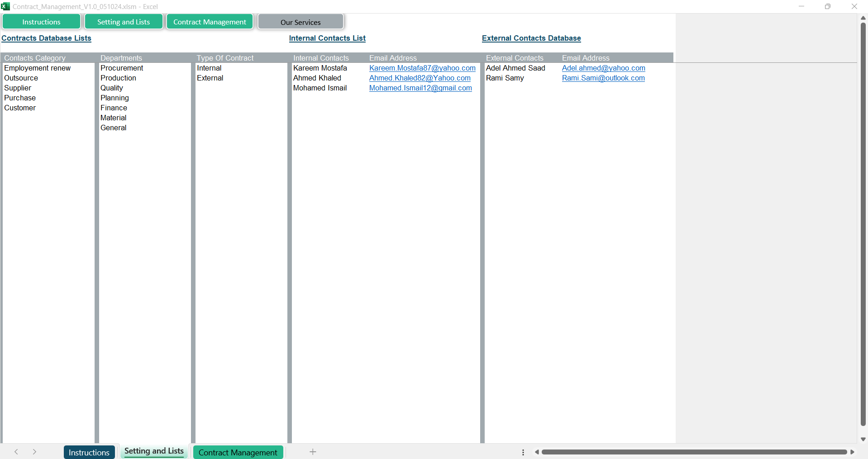868x459 pixels.
Task: Click the green Contract Management button
Action: (210, 22)
